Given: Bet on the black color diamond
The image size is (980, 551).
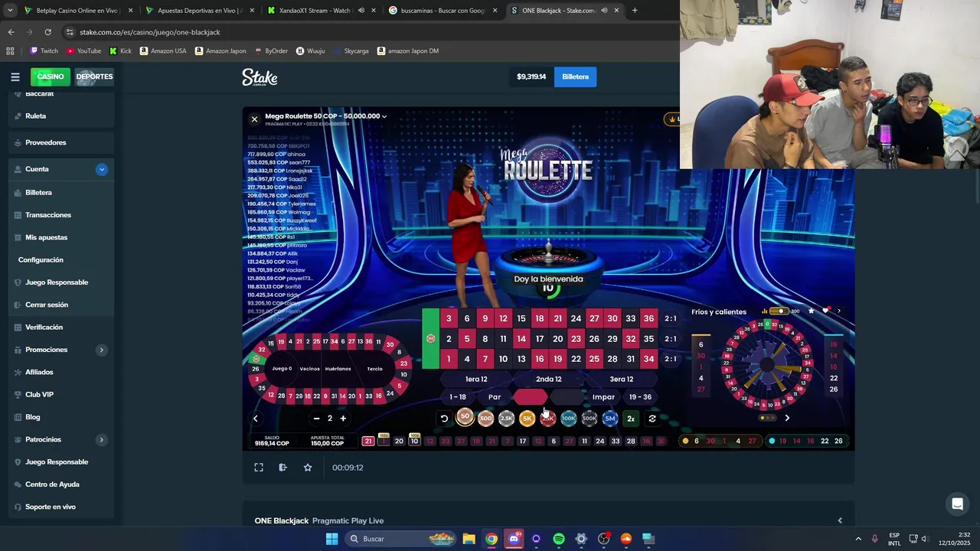Looking at the screenshot, I should click(567, 397).
